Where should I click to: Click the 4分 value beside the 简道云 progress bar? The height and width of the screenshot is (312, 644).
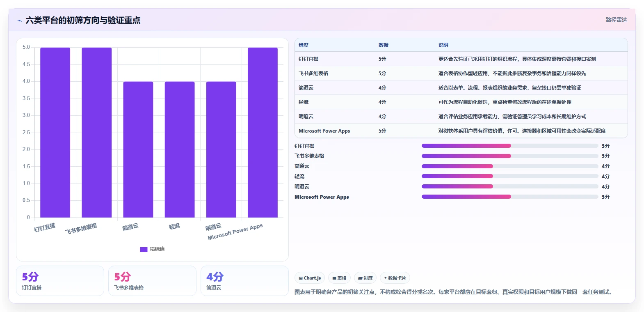pos(605,166)
